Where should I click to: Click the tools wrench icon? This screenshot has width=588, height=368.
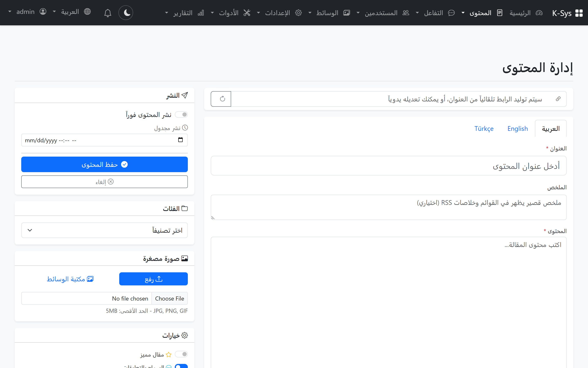point(247,13)
